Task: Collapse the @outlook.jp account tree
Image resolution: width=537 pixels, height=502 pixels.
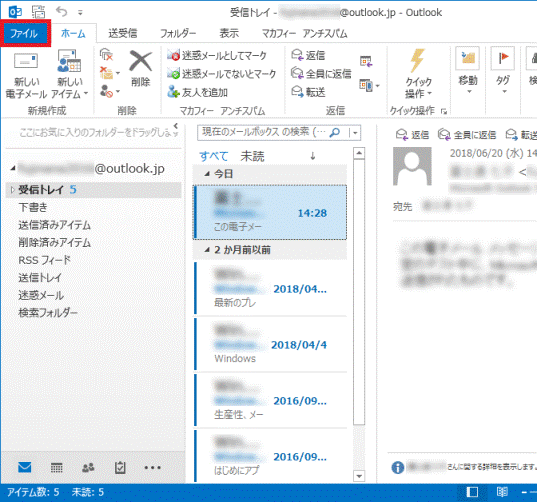Action: pos(13,168)
